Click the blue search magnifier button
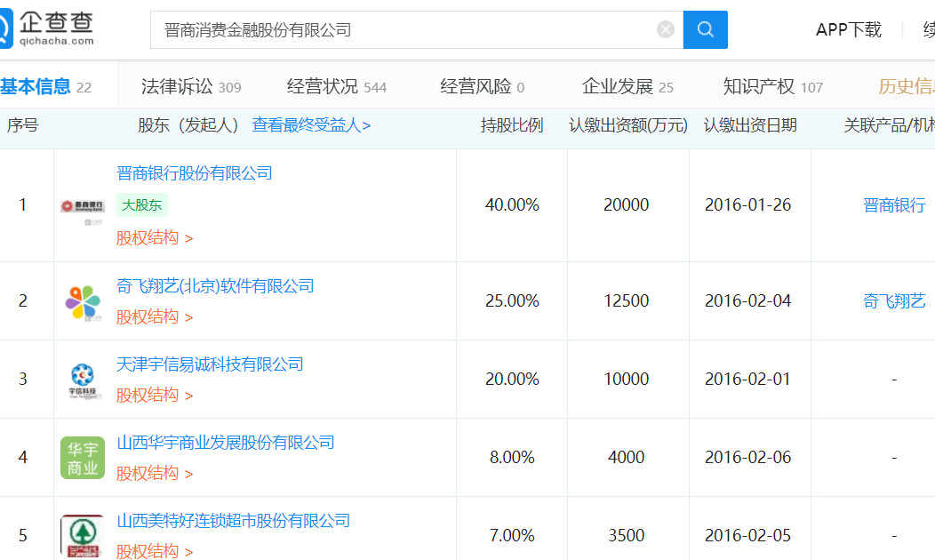 (705, 30)
